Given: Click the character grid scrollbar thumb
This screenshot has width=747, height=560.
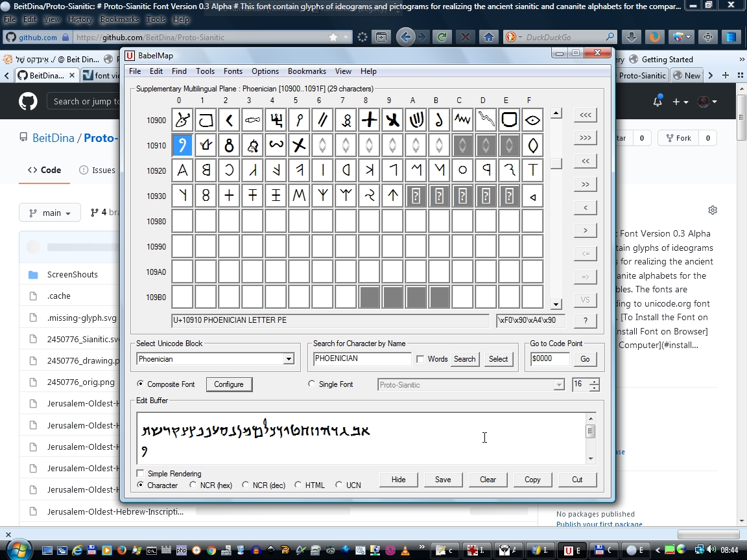Looking at the screenshot, I should 556,163.
